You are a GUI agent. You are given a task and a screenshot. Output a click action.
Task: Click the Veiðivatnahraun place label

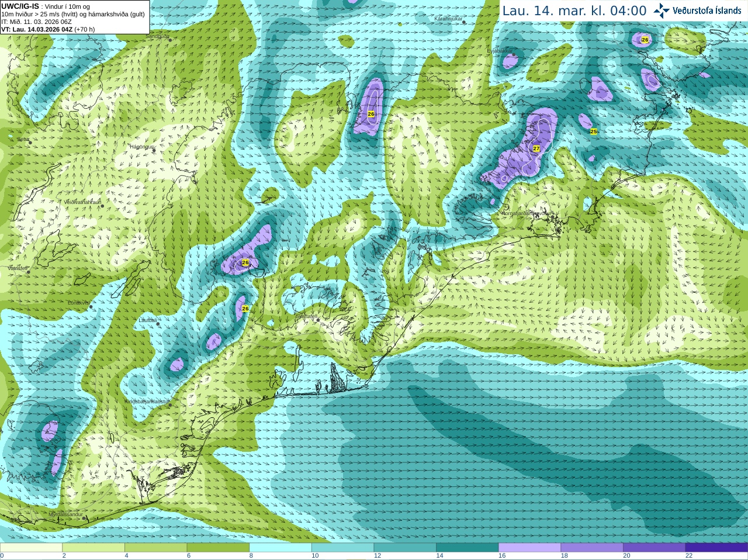82,202
